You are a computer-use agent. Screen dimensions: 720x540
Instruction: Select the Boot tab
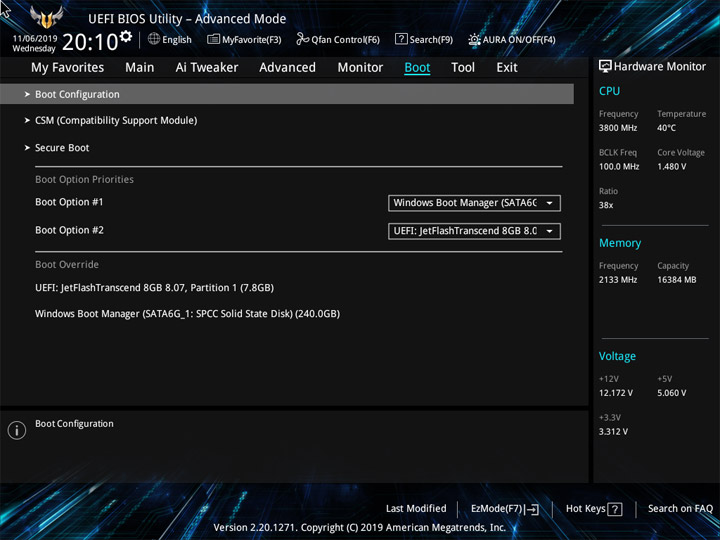(x=417, y=68)
